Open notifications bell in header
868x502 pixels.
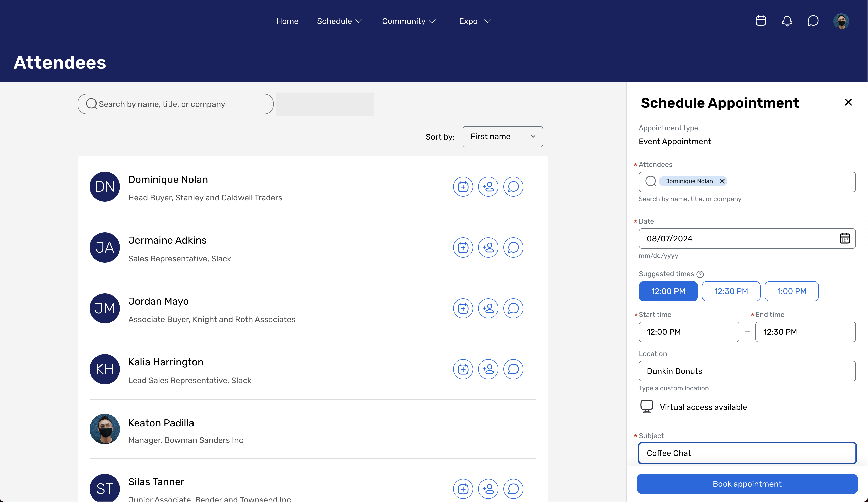tap(787, 21)
